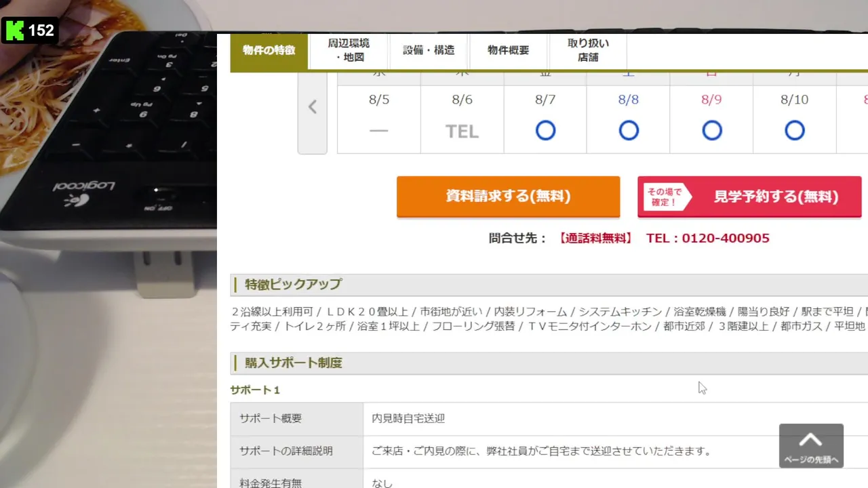Click the support description text about 送迎

tap(541, 451)
